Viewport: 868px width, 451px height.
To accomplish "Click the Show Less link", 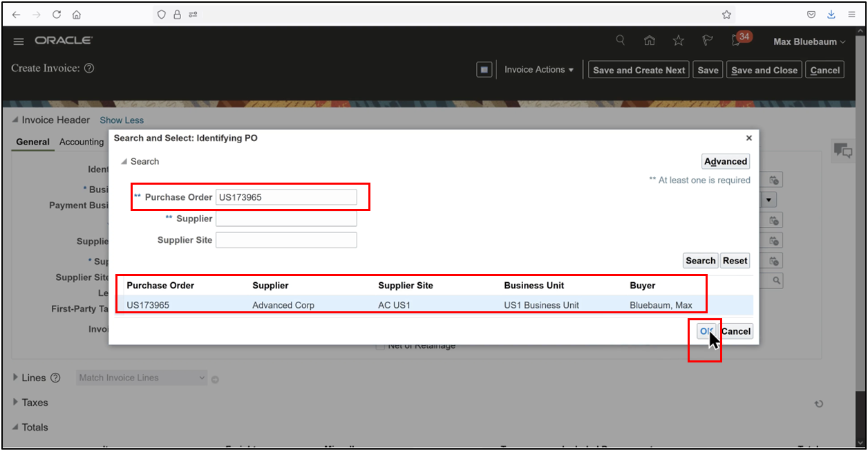I will [122, 120].
